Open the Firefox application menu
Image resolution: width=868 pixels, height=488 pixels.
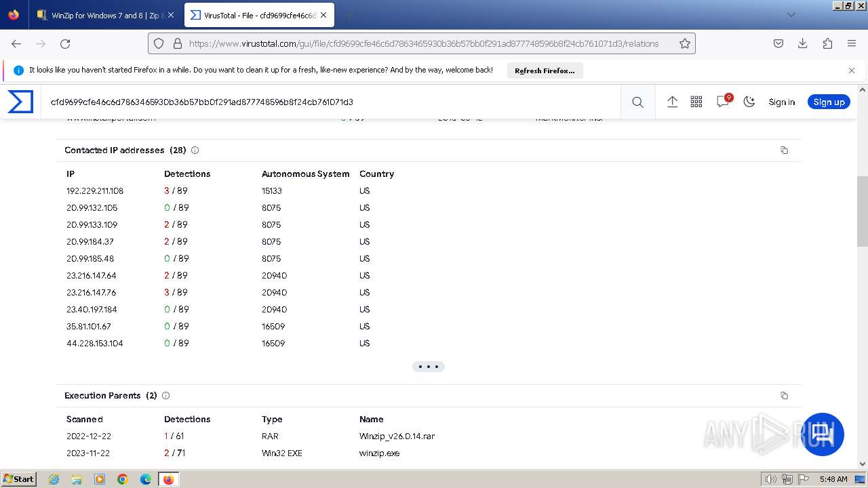852,43
